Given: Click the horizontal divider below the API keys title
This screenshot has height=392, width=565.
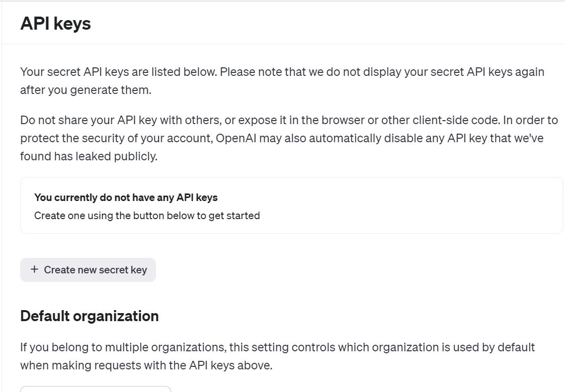Looking at the screenshot, I should (283, 44).
